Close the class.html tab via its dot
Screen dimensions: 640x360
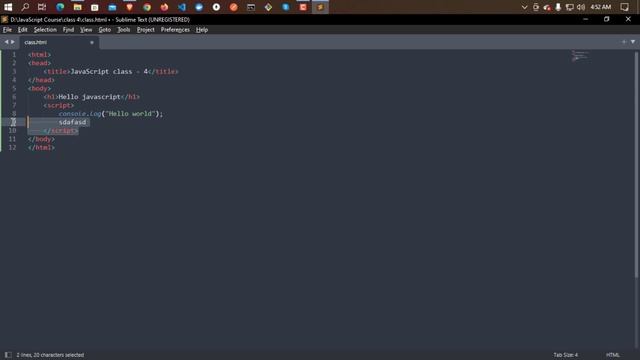[92, 42]
